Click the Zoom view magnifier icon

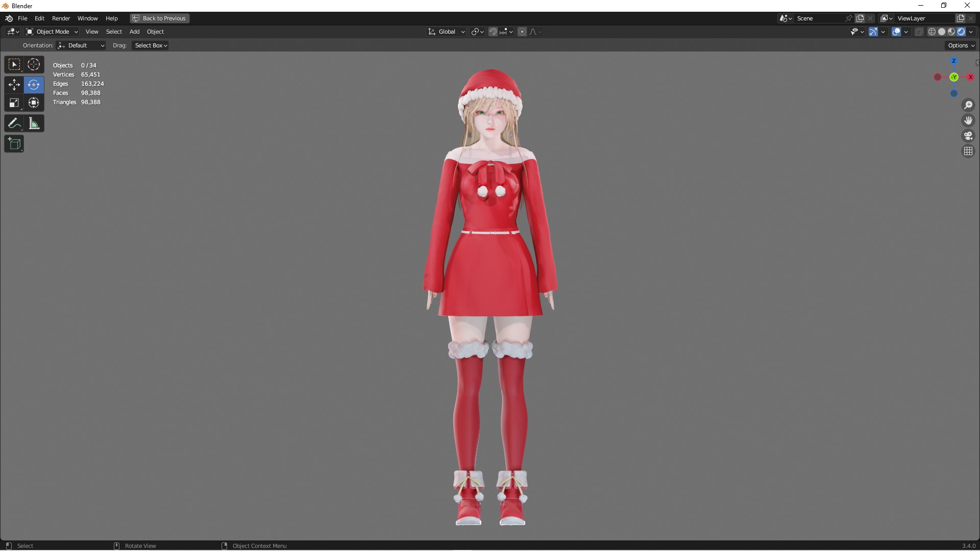[x=968, y=105]
